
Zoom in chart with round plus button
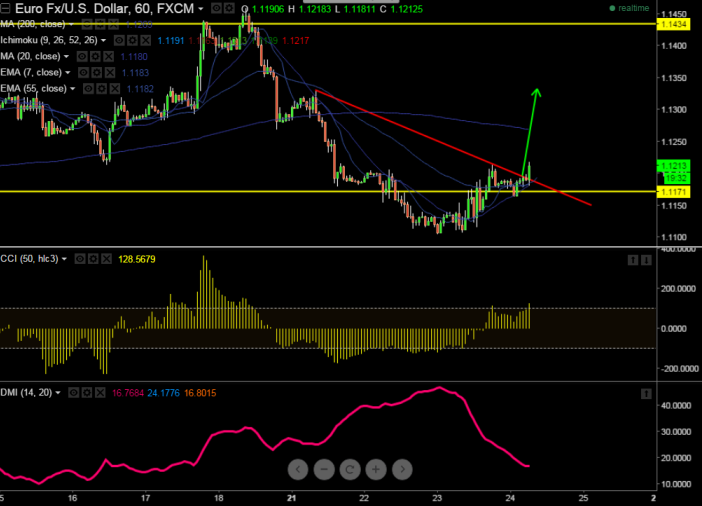[376, 469]
